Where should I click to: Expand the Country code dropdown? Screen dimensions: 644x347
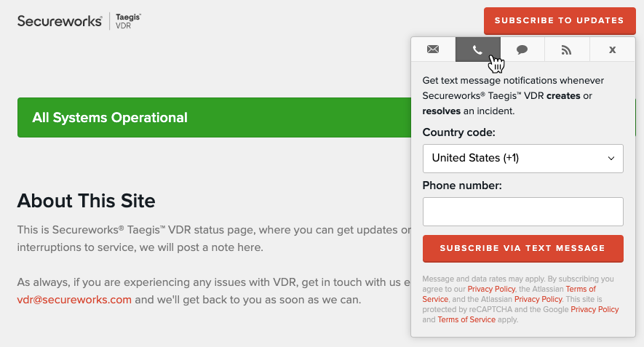[522, 158]
